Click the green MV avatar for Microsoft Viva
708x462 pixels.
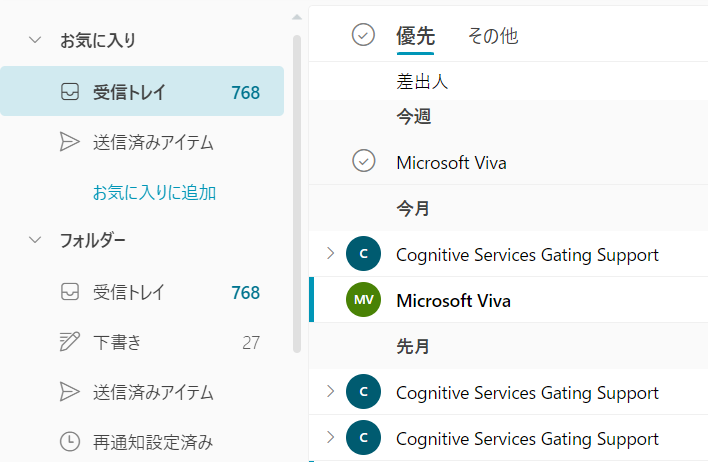[x=363, y=299]
